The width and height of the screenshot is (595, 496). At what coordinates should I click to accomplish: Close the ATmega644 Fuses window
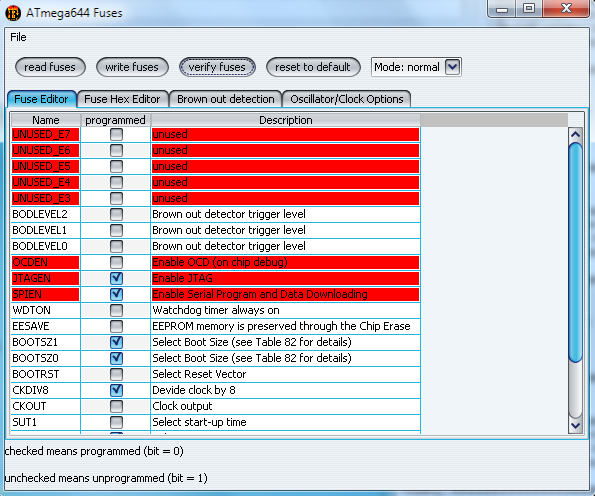pyautogui.click(x=566, y=9)
